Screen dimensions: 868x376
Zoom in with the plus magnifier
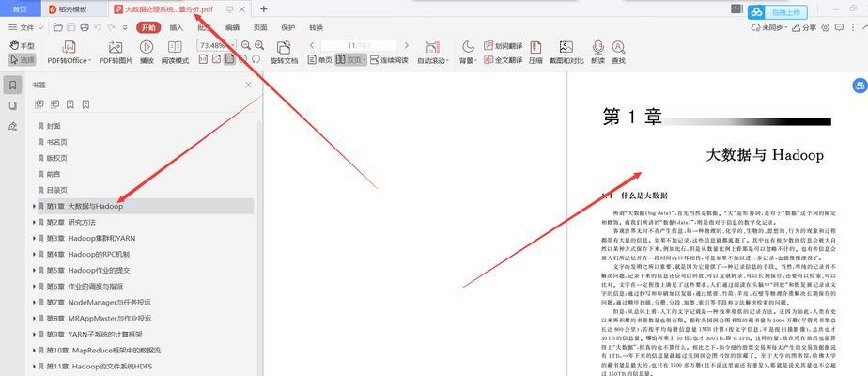[259, 45]
